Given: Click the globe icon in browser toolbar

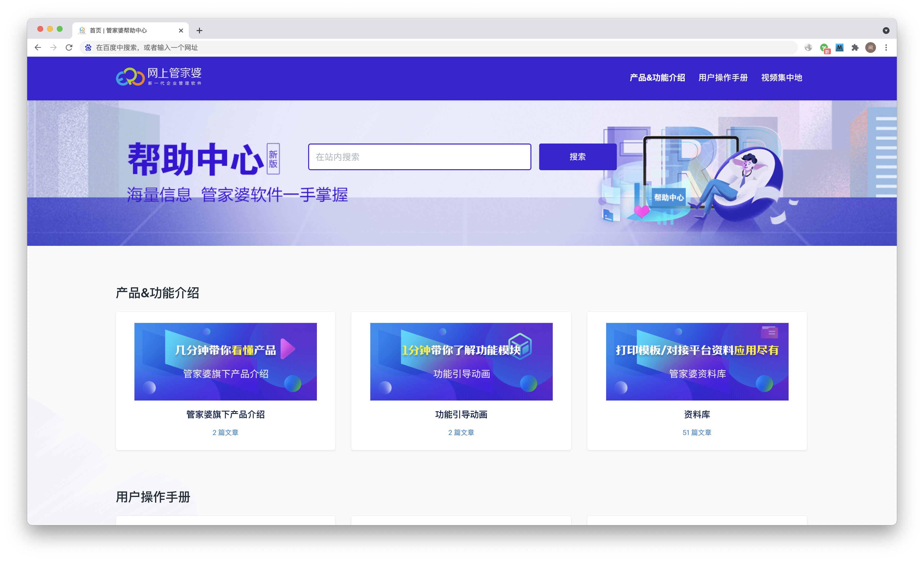Looking at the screenshot, I should [808, 48].
